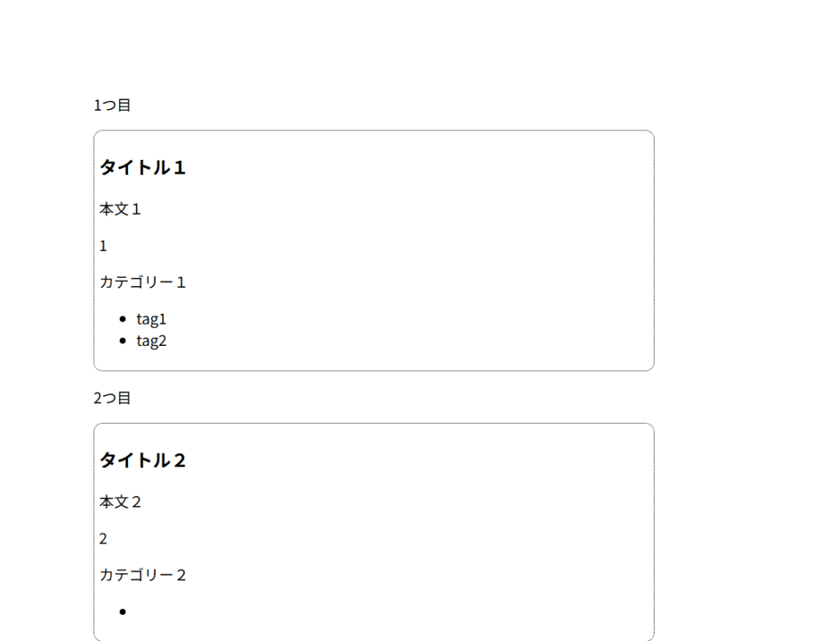Click the top-right rounded corner of second card
This screenshot has width=840, height=641.
point(651,426)
